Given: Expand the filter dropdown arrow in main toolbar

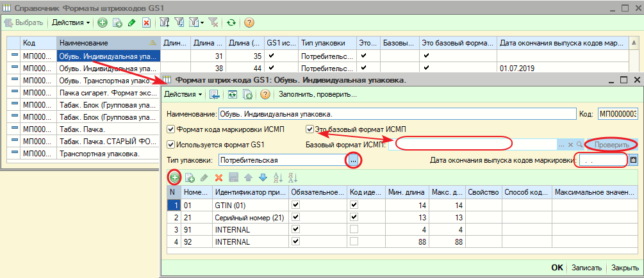Looking at the screenshot, I should [x=202, y=22].
